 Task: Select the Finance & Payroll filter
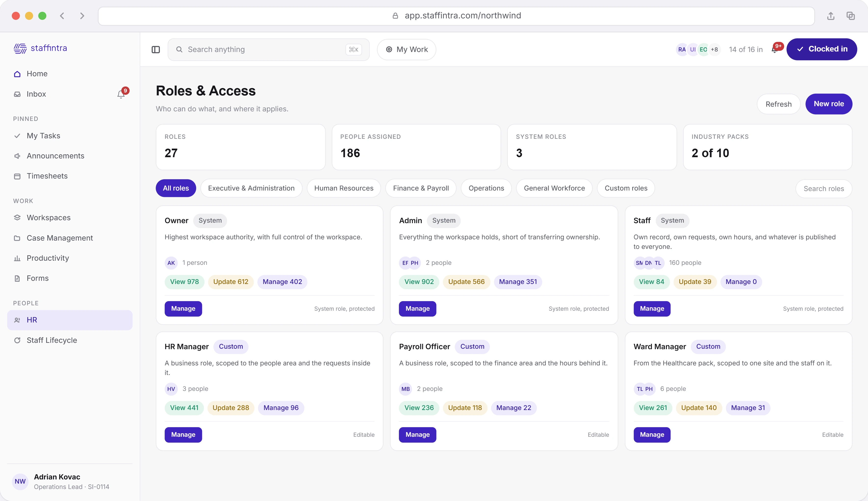click(421, 188)
